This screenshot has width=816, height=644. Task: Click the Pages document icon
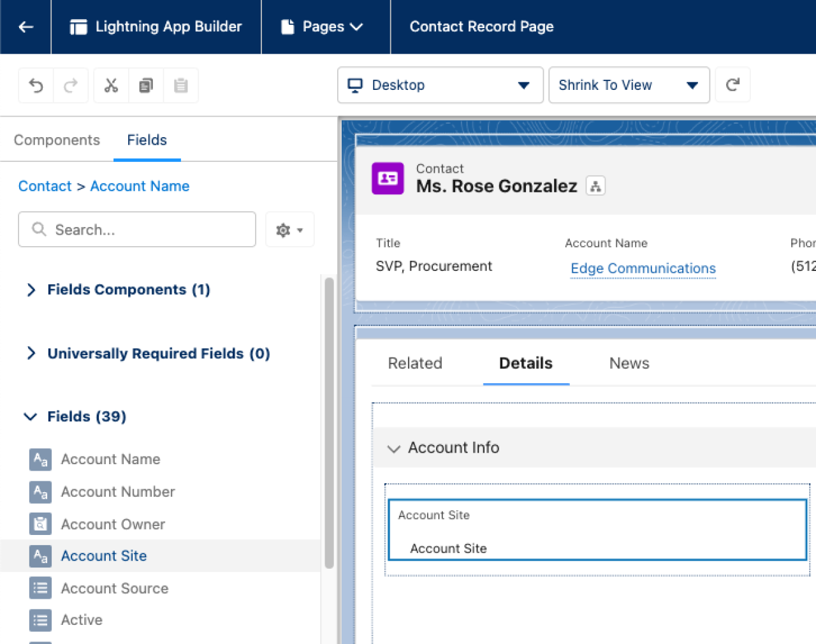pos(288,27)
